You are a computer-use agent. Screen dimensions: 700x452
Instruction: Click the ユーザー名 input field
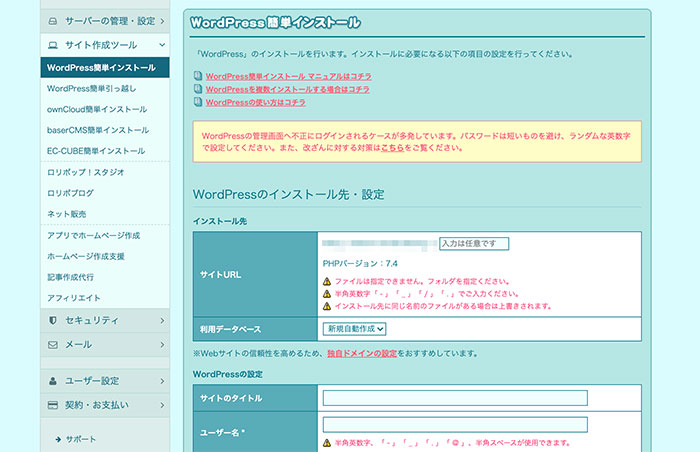[x=455, y=425]
